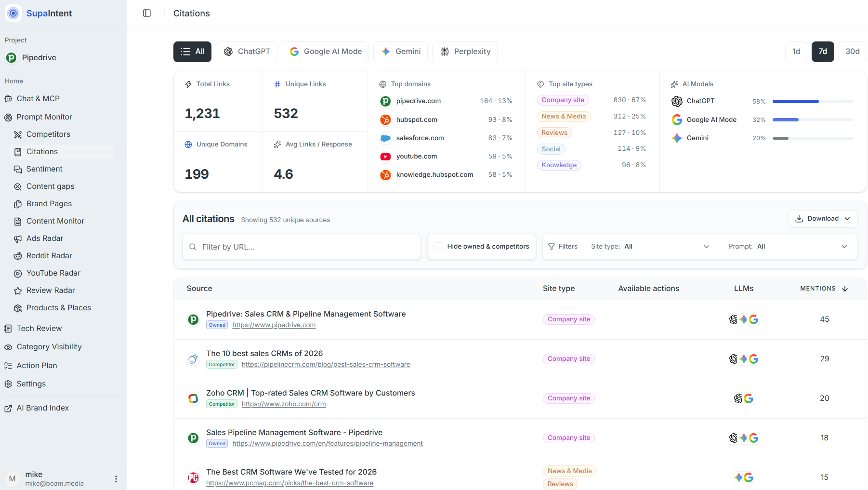Click the sort arrow beside Mentions
Viewport: 868px width, 490px height.
click(x=845, y=289)
